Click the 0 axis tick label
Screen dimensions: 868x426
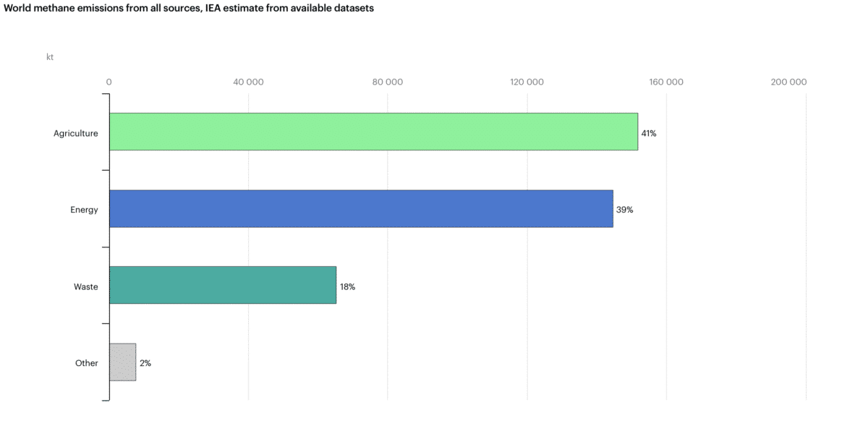[x=109, y=82]
